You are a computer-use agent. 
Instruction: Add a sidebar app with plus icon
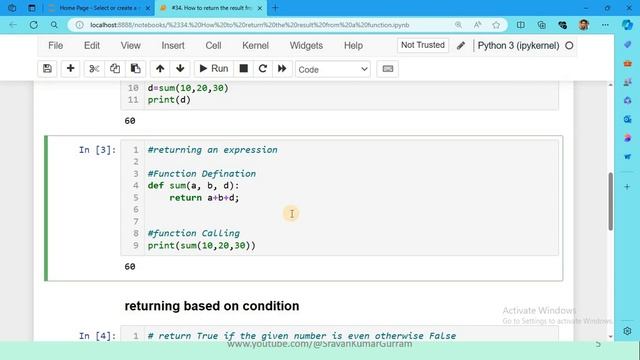pyautogui.click(x=627, y=187)
